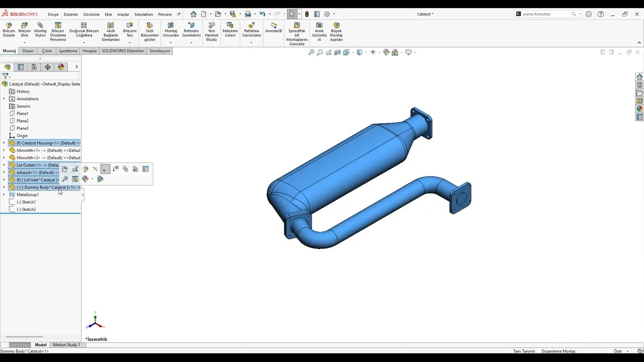Open the Malzeme Listesi tool
Screen dimensions: 644x362
(230, 30)
